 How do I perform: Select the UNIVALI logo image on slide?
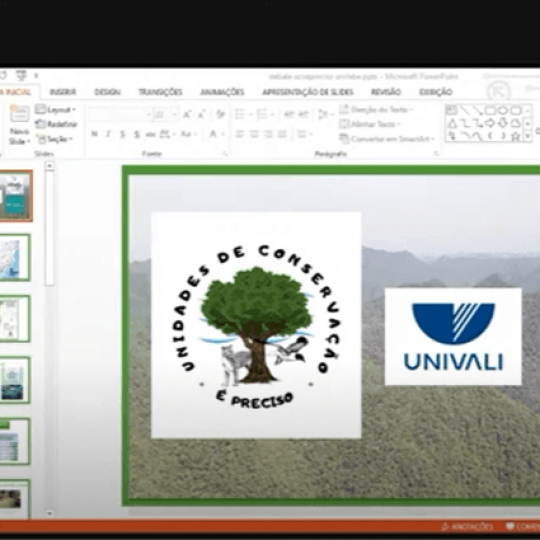click(453, 336)
